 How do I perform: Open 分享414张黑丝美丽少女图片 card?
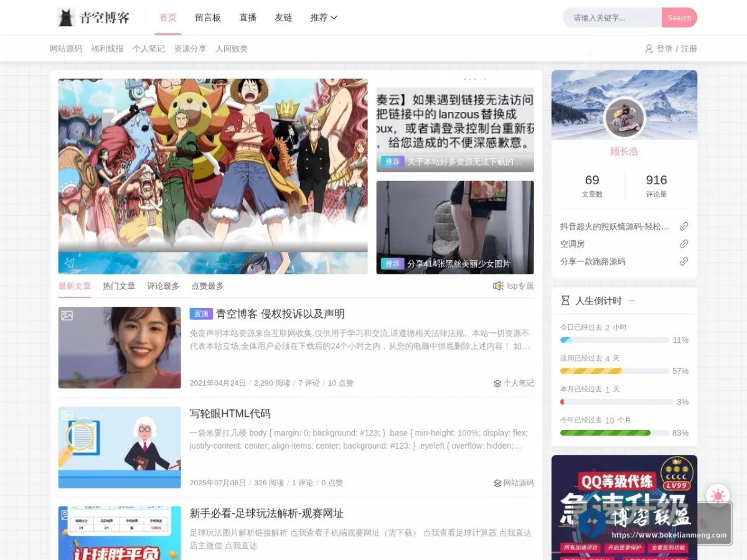[x=455, y=227]
